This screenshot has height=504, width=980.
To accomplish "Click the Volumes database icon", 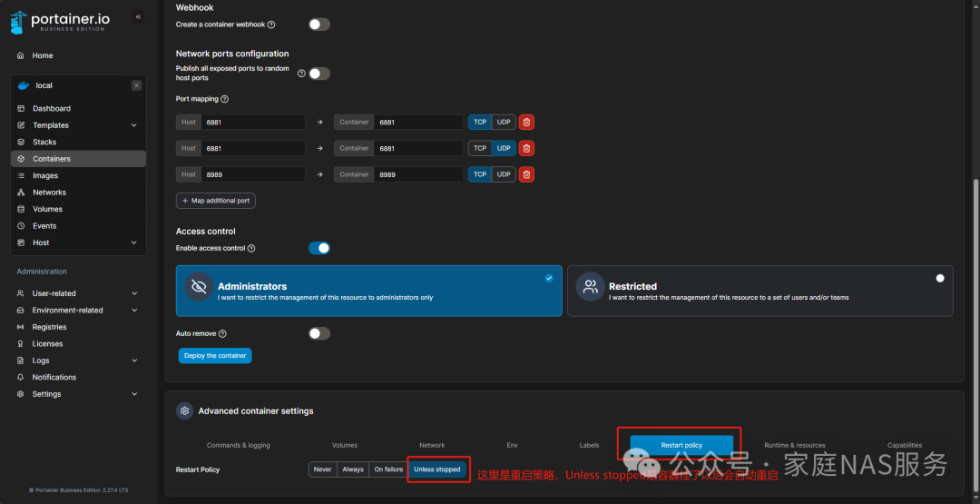I will (x=21, y=210).
